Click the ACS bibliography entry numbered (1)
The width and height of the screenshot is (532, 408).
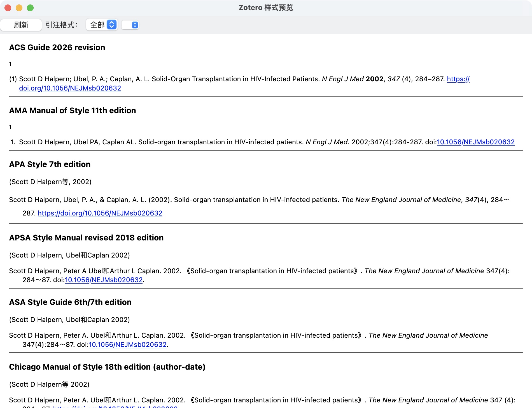click(239, 84)
